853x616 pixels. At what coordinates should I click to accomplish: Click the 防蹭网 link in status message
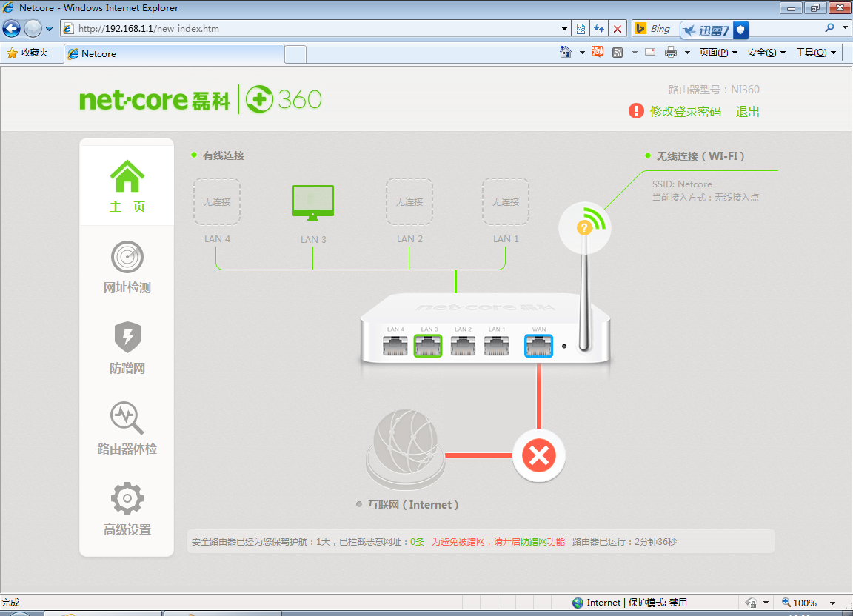(x=534, y=541)
